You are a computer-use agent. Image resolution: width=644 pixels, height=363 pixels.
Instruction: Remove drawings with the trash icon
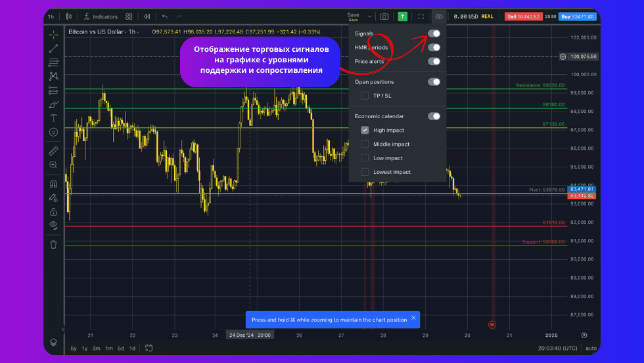coord(53,244)
